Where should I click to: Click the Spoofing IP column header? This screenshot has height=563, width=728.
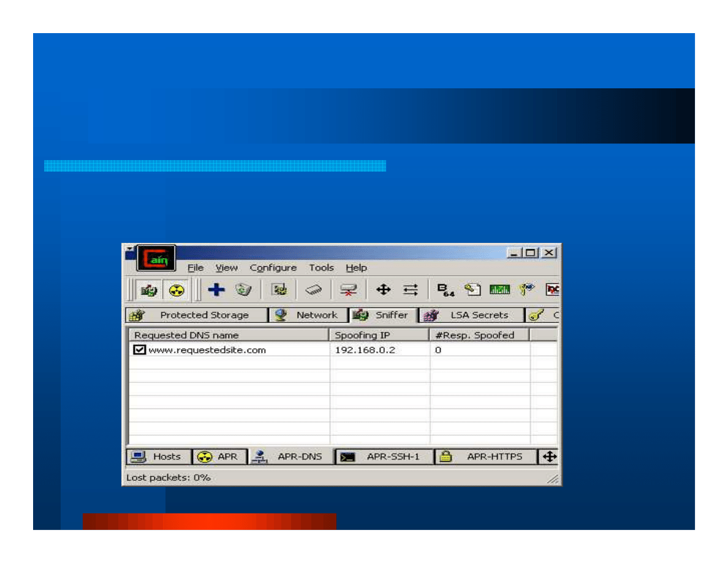point(362,335)
